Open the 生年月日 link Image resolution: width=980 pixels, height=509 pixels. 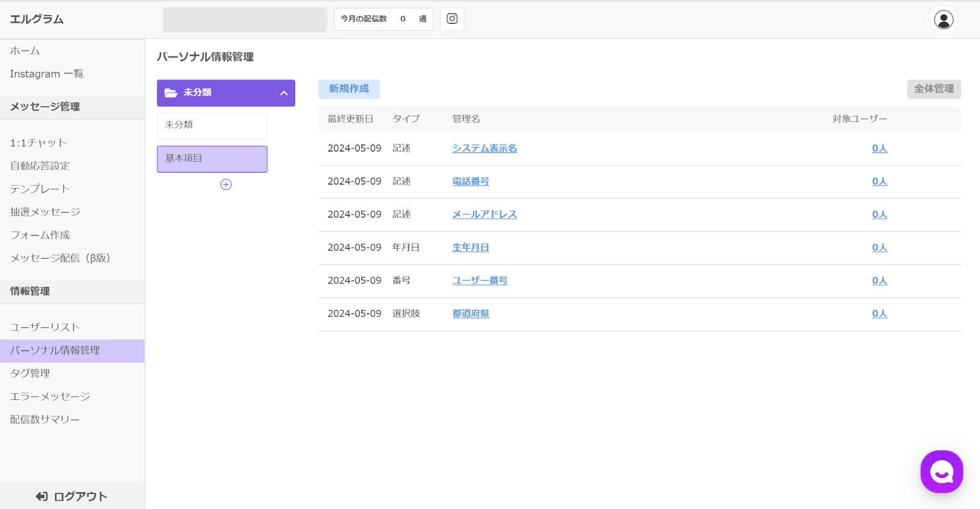470,247
